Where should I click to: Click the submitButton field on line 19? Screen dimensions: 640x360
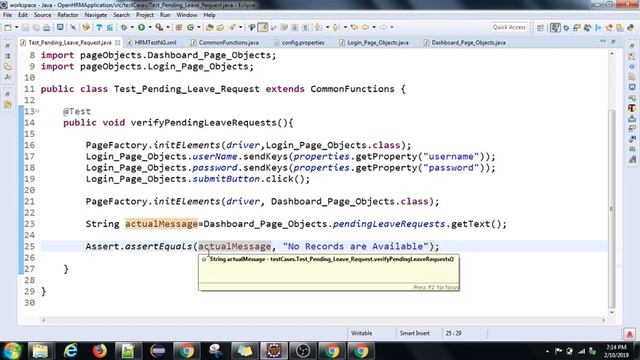(x=226, y=179)
